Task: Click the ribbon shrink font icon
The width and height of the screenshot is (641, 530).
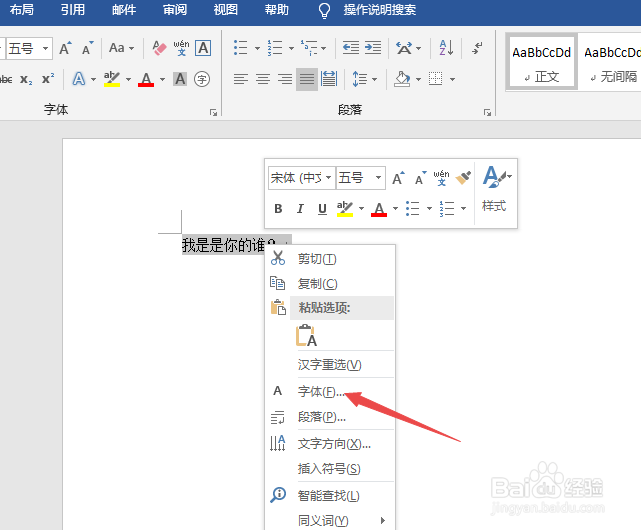Action: 87,48
